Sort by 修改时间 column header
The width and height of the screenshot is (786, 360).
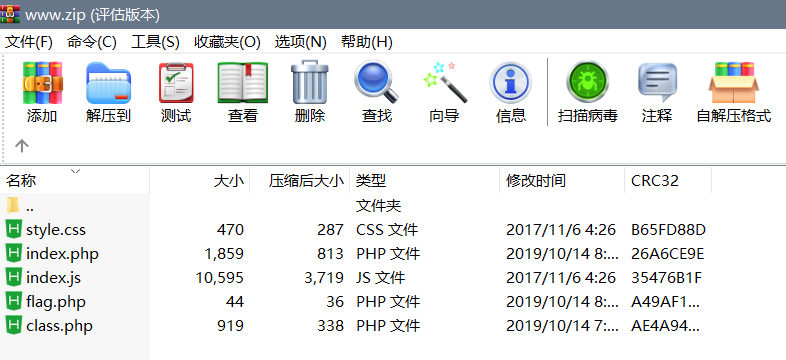[562, 181]
